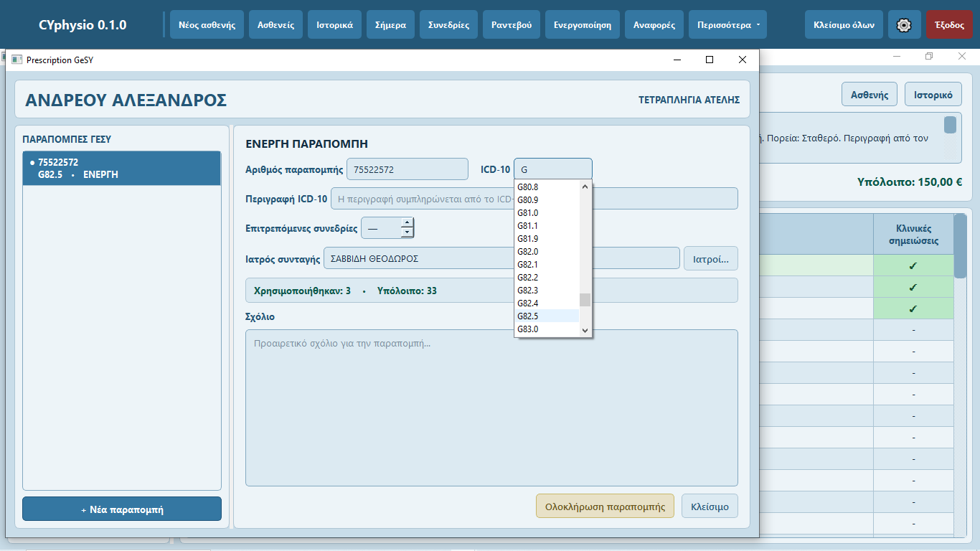Image resolution: width=980 pixels, height=551 pixels.
Task: Increase allowed sessions with the up arrow
Action: [407, 222]
